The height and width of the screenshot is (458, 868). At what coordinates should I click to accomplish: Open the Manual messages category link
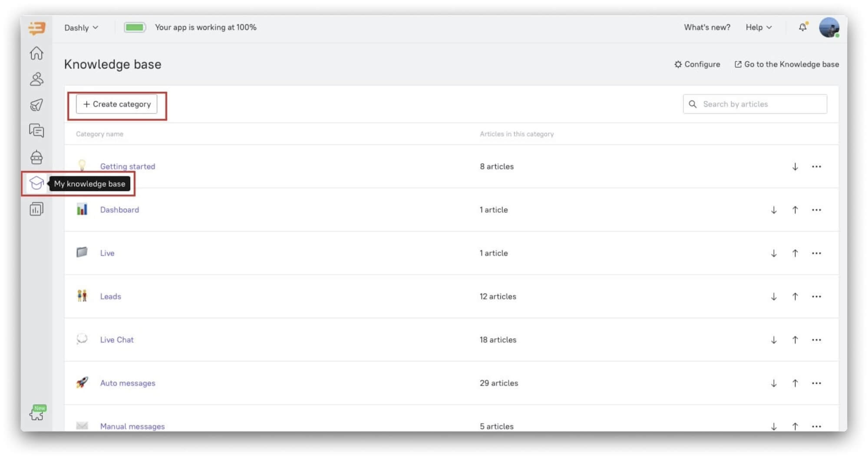coord(132,426)
